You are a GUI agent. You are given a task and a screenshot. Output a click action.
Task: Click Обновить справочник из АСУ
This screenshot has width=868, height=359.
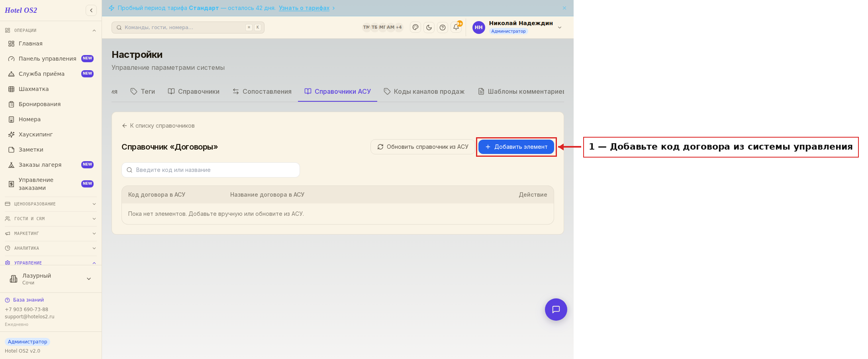(x=423, y=147)
